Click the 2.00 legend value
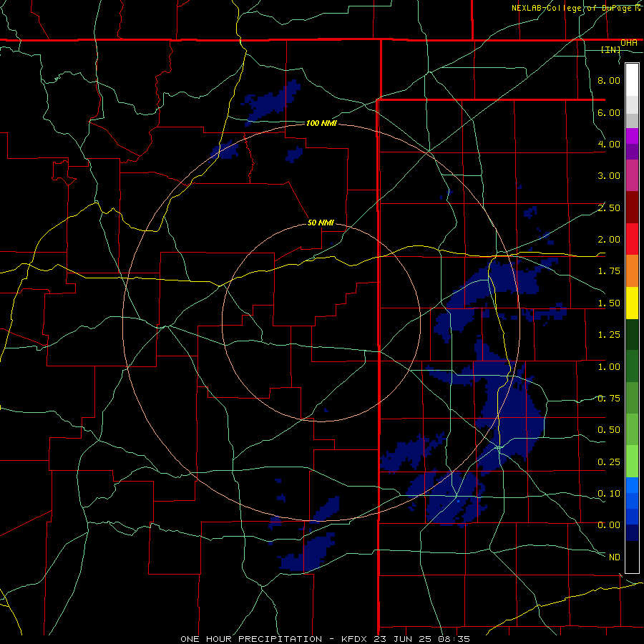Viewport: 644px width, 644px height. 609,240
